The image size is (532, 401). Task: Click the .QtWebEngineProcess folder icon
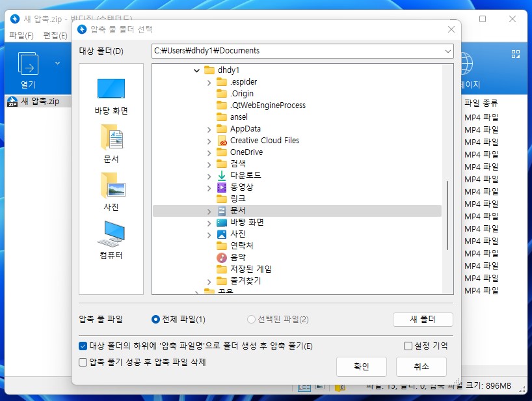coord(222,105)
